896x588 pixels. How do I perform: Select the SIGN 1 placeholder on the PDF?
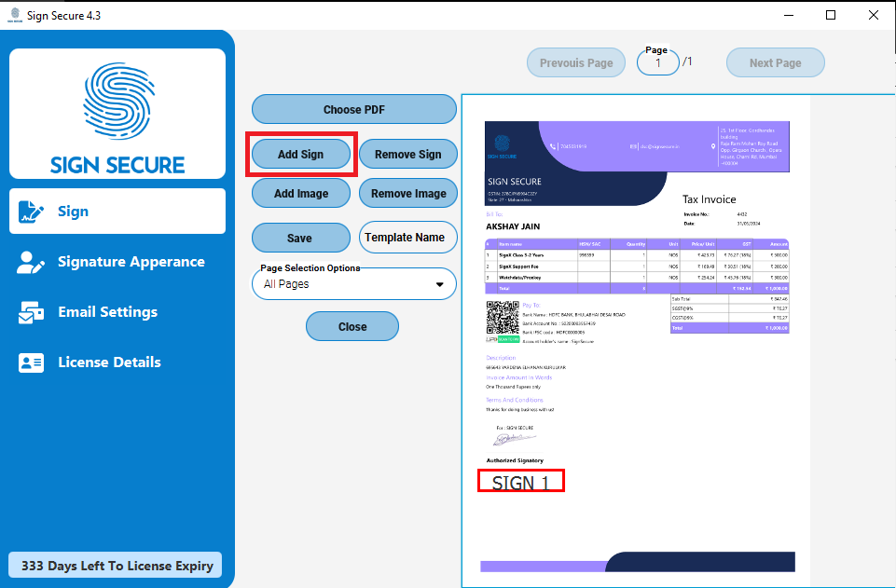(x=521, y=481)
